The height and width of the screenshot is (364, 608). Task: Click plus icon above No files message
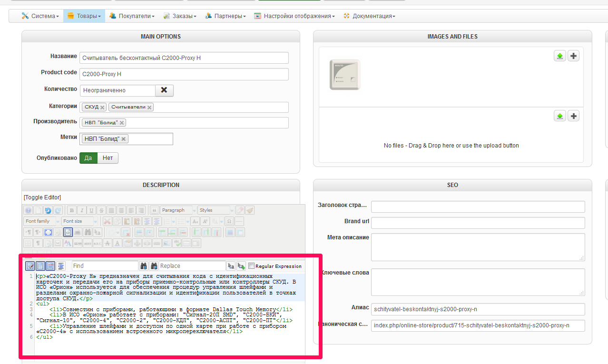click(x=574, y=116)
